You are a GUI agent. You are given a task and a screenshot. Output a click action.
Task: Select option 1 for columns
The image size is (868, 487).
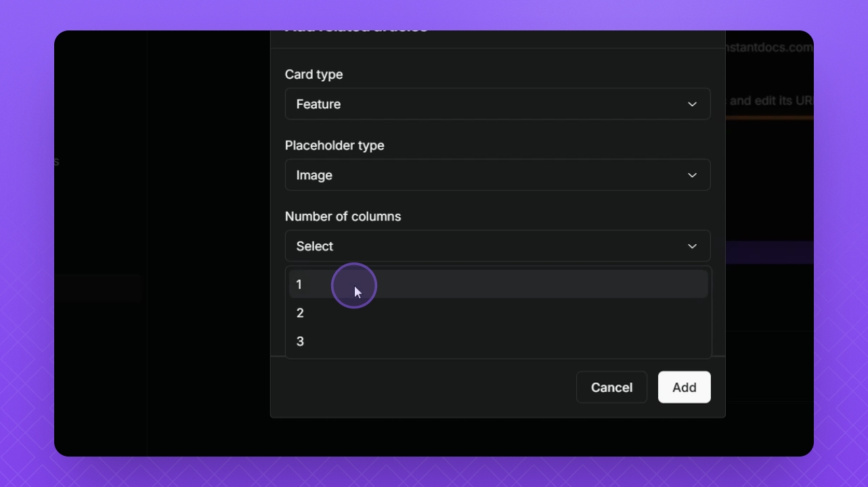[498, 285]
